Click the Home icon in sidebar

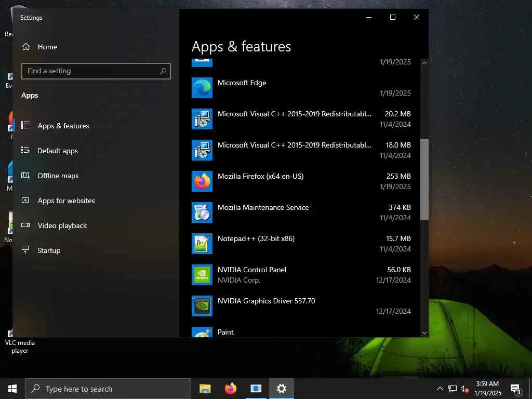tap(26, 47)
